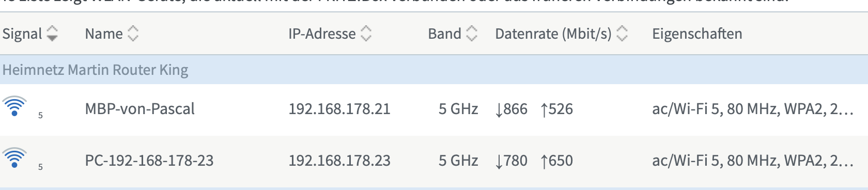Select the Signal column header label
This screenshot has width=868, height=190.
pyautogui.click(x=22, y=34)
